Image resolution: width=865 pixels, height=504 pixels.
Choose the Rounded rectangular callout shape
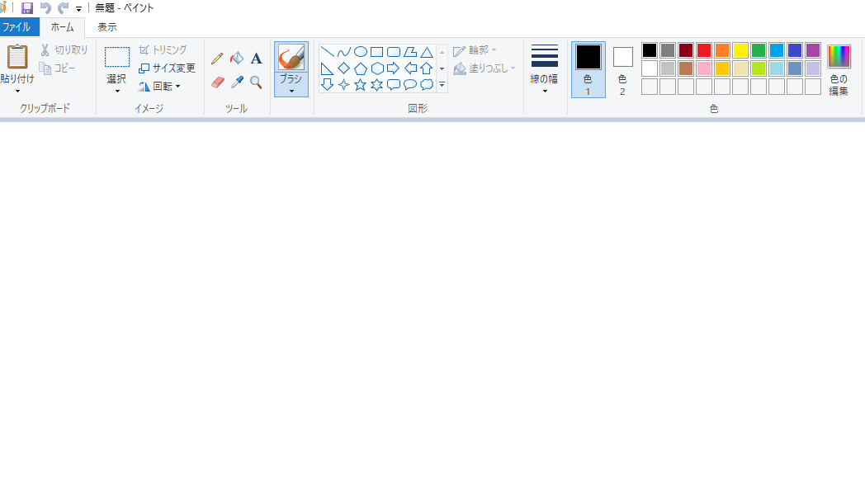(x=394, y=84)
